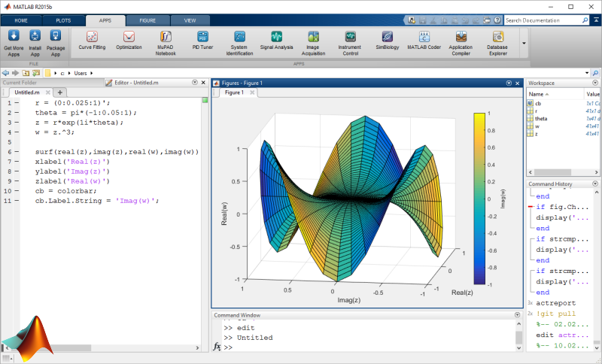This screenshot has height=364, width=602.
Task: Click the documentation search magnifier
Action: click(585, 20)
